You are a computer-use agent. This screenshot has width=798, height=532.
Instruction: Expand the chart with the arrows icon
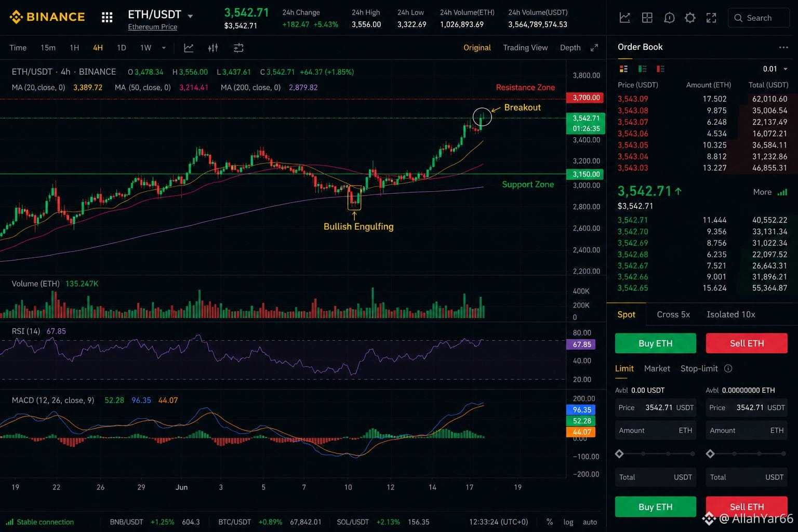click(x=594, y=48)
